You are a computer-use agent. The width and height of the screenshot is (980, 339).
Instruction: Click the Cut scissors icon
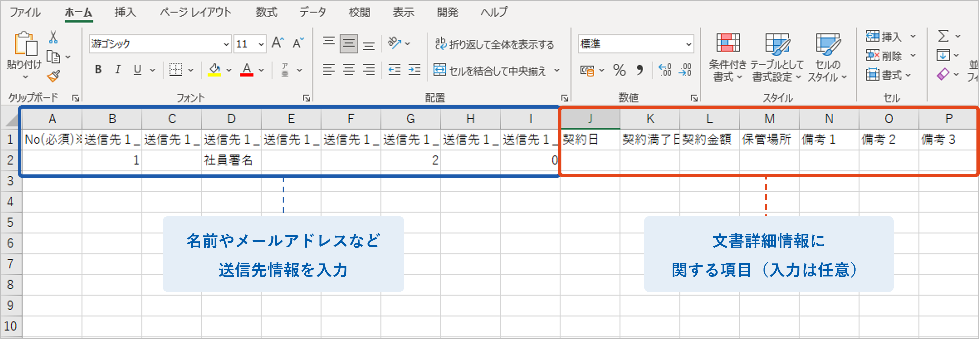[x=53, y=37]
